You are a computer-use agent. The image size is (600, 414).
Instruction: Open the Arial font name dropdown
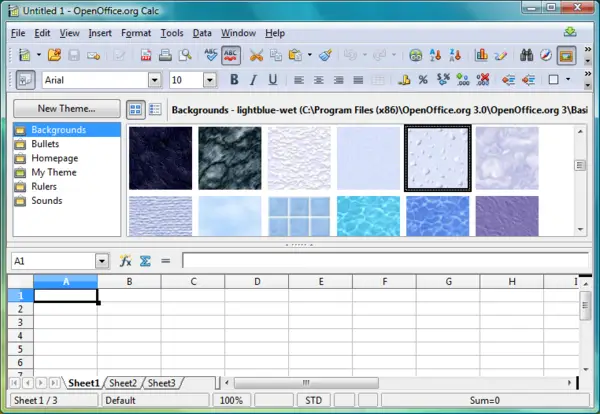point(155,80)
